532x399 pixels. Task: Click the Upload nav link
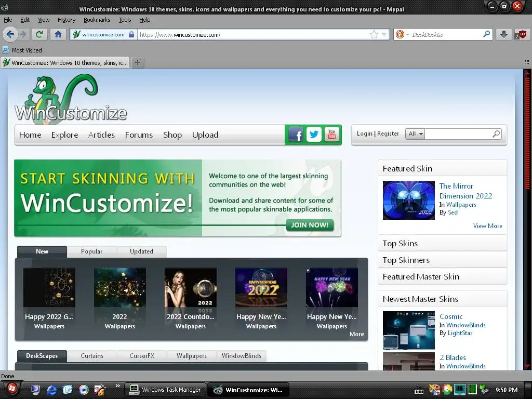[205, 135]
